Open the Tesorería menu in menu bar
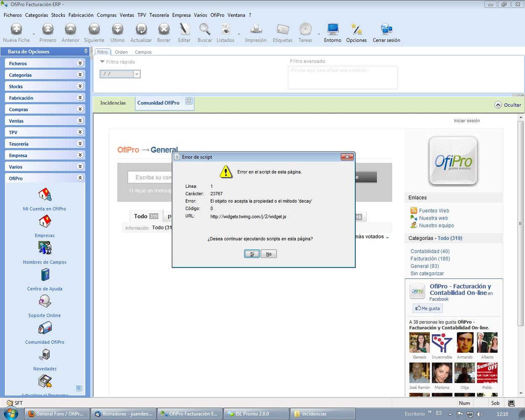This screenshot has width=525, height=420. point(159,15)
